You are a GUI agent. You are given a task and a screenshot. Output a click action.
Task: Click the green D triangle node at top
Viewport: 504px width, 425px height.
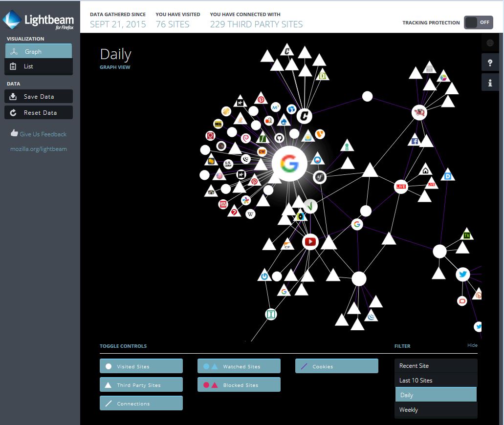pos(323,76)
